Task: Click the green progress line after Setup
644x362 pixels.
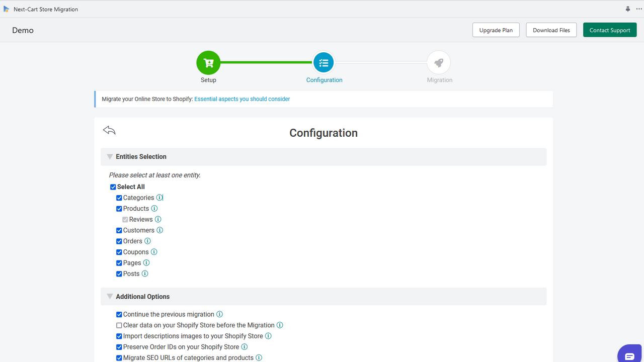Action: click(x=266, y=62)
